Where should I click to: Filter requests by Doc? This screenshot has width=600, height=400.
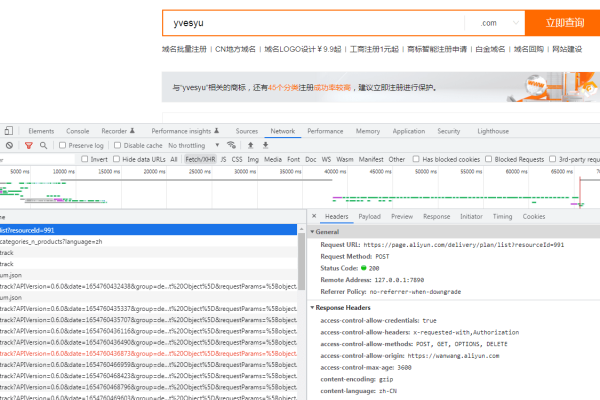click(311, 159)
